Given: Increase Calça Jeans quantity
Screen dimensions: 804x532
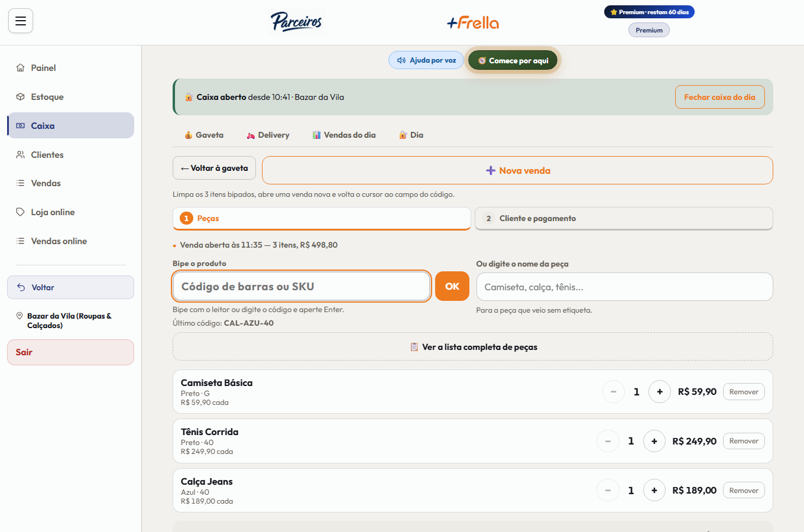Looking at the screenshot, I should [654, 491].
